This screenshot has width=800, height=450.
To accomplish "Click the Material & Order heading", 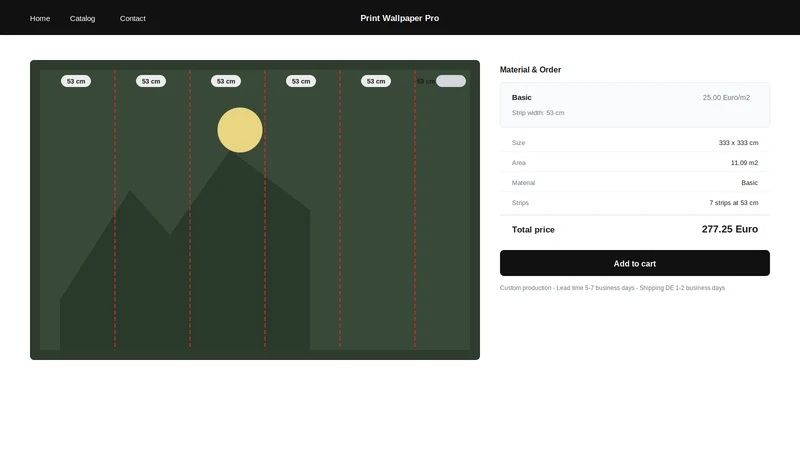I will [530, 70].
